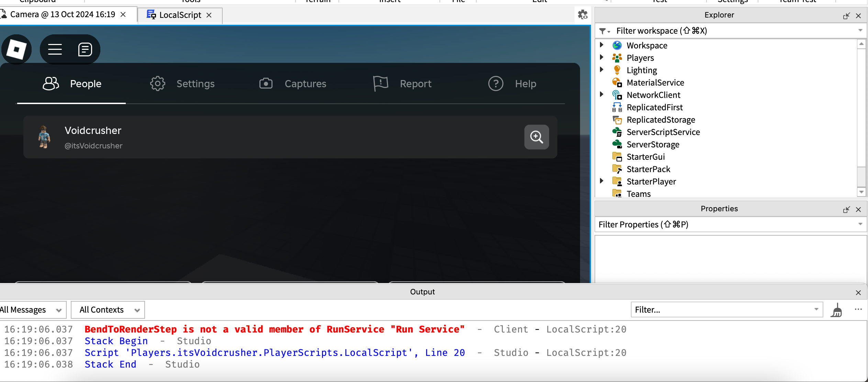This screenshot has width=868, height=382.
Task: Clear output with the broom icon
Action: (836, 310)
